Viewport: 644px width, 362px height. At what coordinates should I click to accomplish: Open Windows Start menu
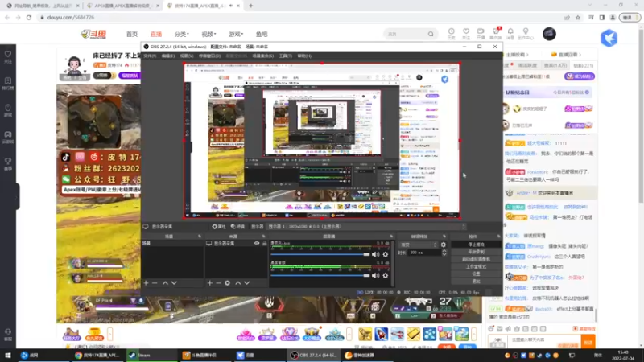[7, 356]
